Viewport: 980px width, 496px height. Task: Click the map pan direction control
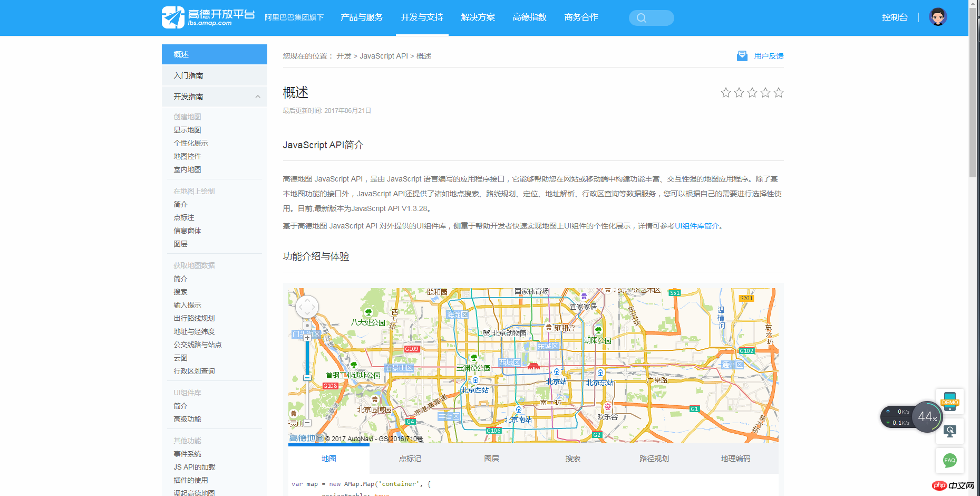tap(307, 307)
